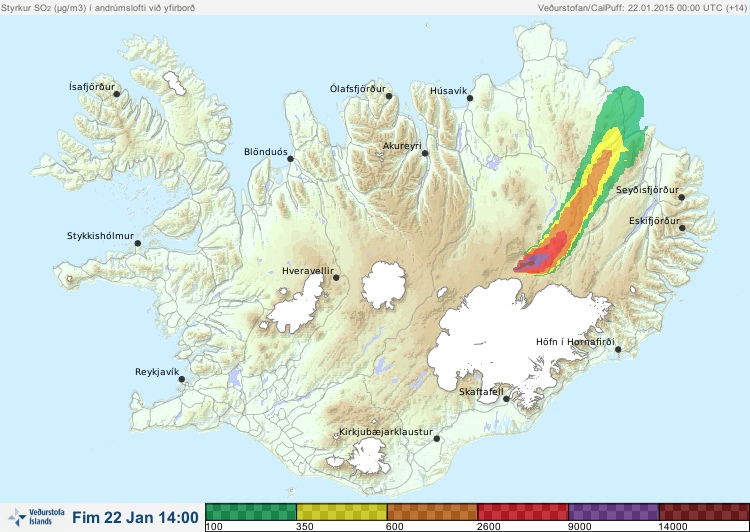Click the Hveravellir station dot
The width and height of the screenshot is (750, 532).
336,277
